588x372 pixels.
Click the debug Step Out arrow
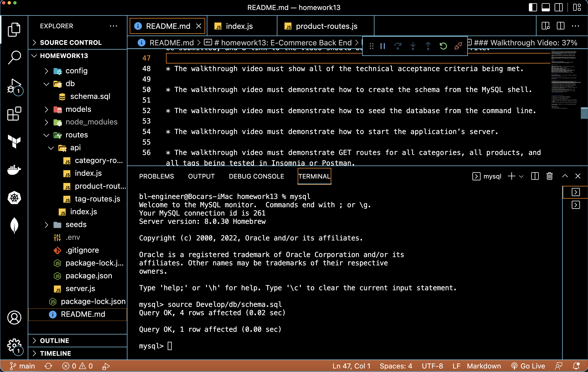[428, 46]
